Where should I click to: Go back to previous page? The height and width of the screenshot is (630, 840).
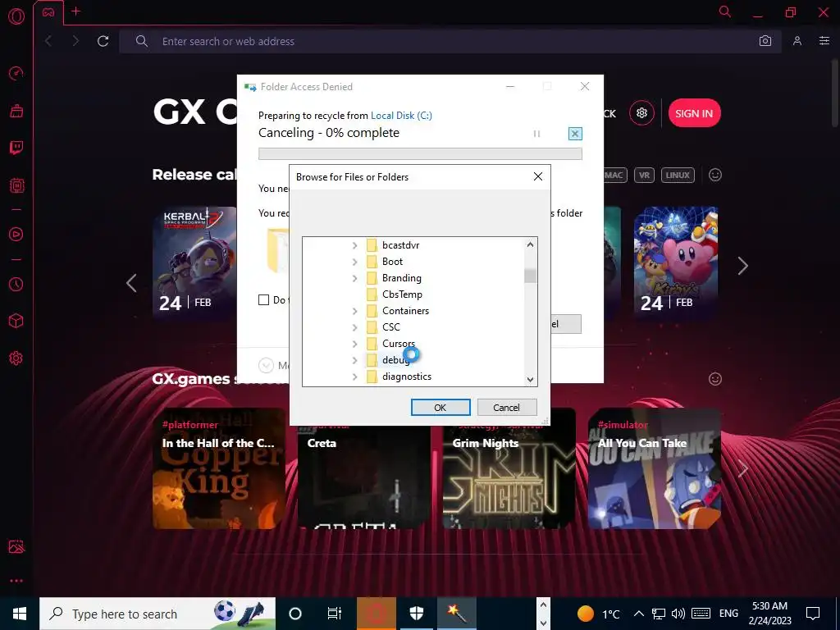[x=48, y=41]
